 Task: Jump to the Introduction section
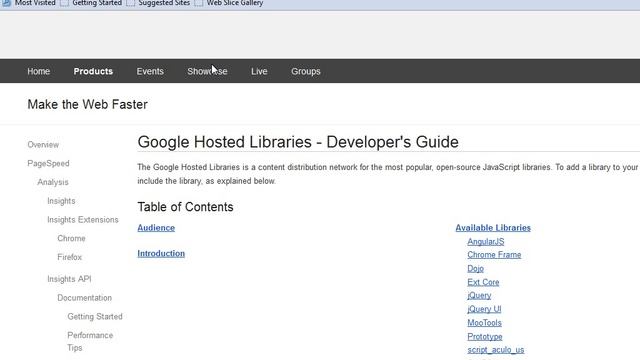click(x=161, y=253)
